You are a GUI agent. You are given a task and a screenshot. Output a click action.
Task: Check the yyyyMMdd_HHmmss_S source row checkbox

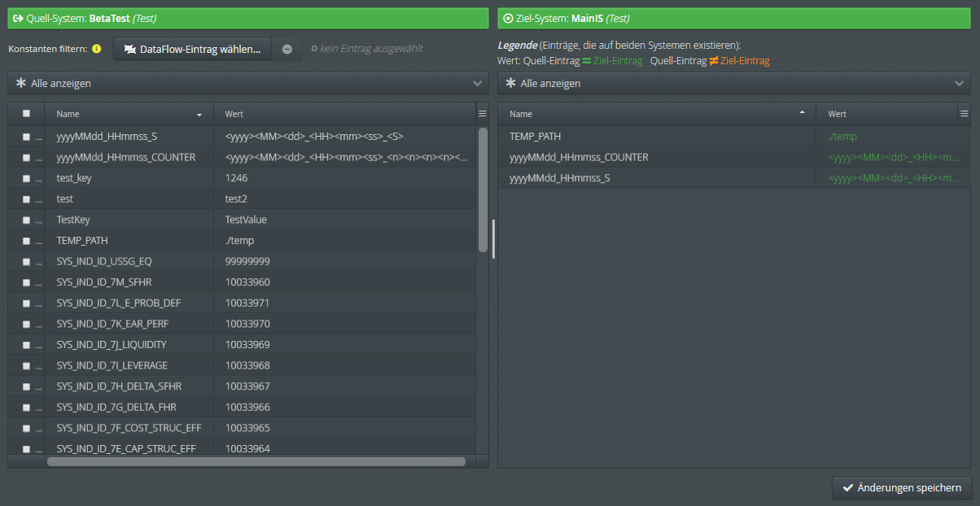pos(26,137)
